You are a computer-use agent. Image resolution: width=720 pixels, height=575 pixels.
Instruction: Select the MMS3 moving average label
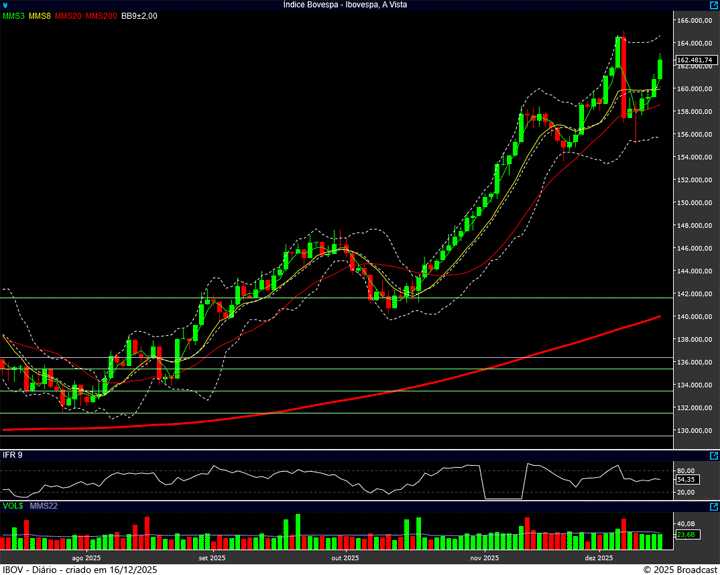[x=13, y=16]
